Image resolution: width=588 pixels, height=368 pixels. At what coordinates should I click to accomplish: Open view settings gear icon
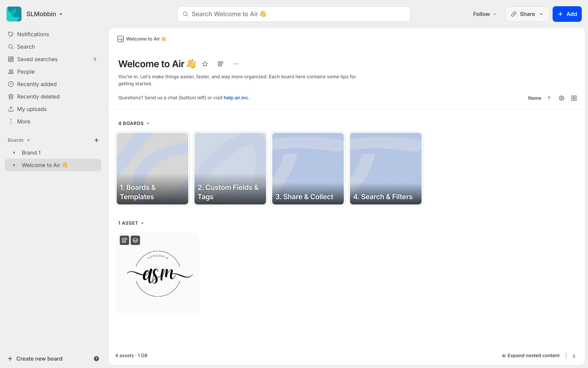point(561,98)
